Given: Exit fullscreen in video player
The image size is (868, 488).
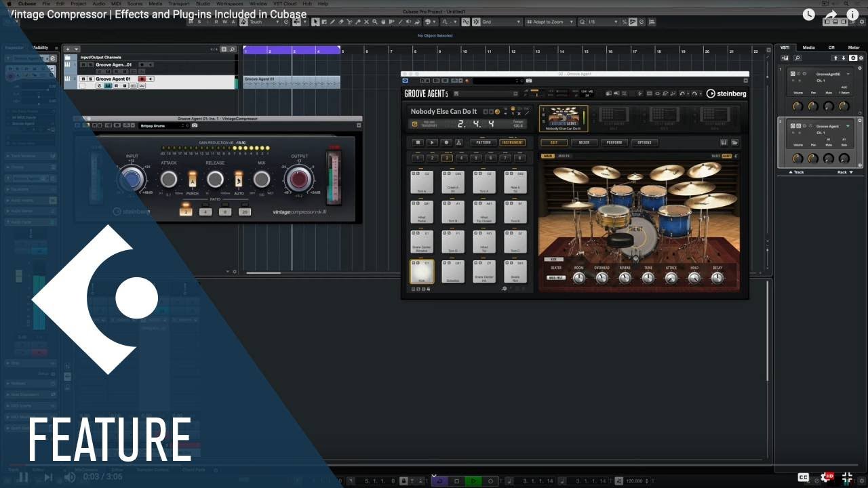Looking at the screenshot, I should pos(847,477).
